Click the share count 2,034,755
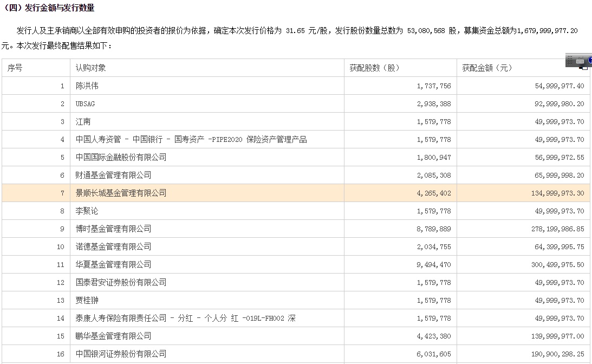The image size is (592, 364). (x=434, y=247)
